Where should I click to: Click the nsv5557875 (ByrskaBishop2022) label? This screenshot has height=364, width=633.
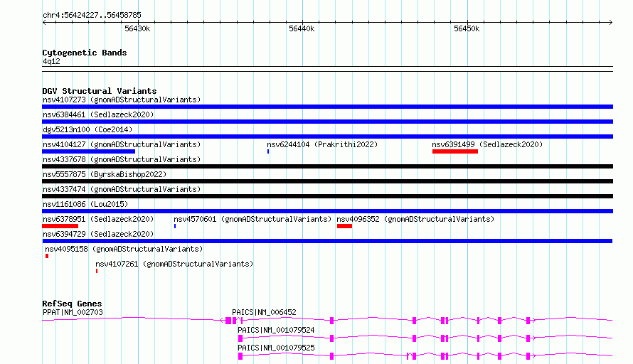click(105, 174)
